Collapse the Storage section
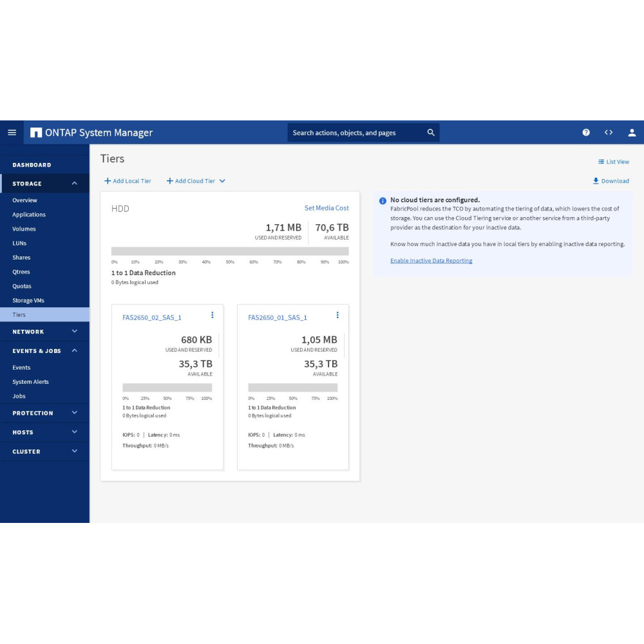The image size is (644, 644). pos(74,184)
